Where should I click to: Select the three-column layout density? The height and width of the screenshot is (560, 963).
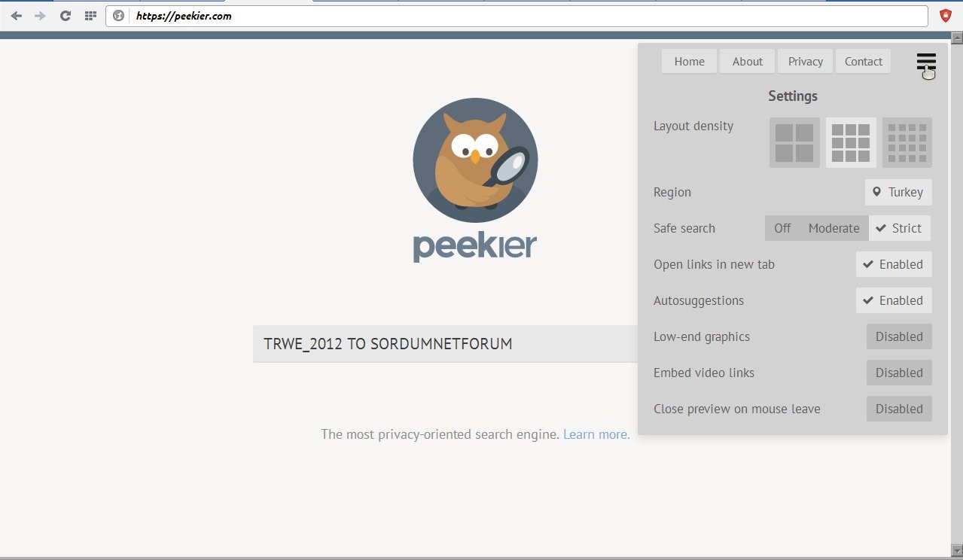tap(851, 142)
